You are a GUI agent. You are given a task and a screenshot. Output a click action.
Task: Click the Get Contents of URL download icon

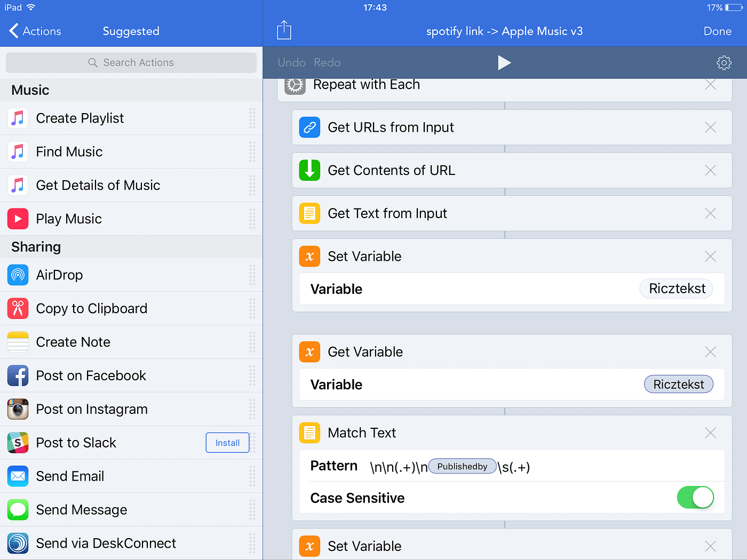click(309, 170)
